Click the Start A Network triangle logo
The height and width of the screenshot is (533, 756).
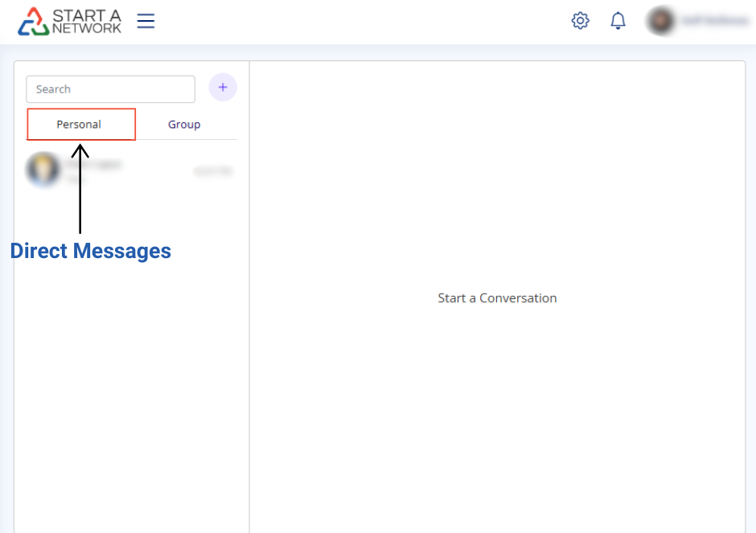tap(33, 22)
